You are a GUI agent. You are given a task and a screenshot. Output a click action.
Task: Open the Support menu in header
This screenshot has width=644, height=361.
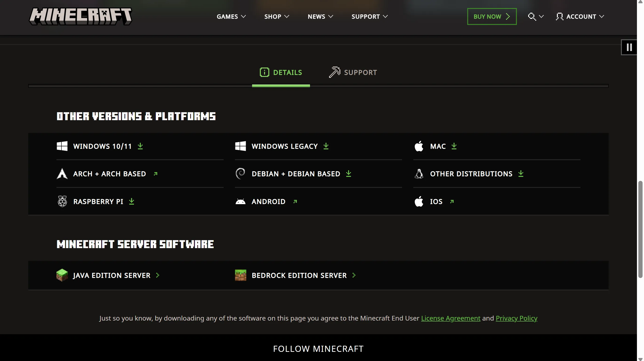[x=370, y=16]
